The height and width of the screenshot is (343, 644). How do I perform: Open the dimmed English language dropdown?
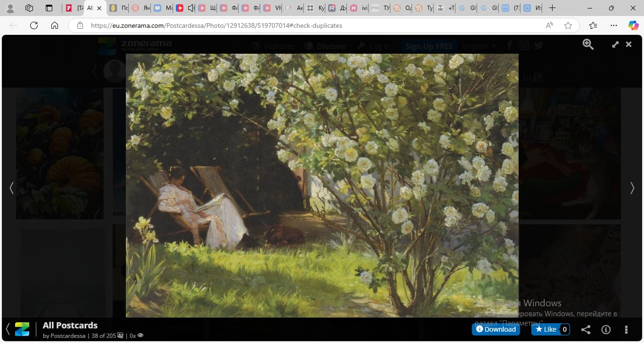point(479,46)
